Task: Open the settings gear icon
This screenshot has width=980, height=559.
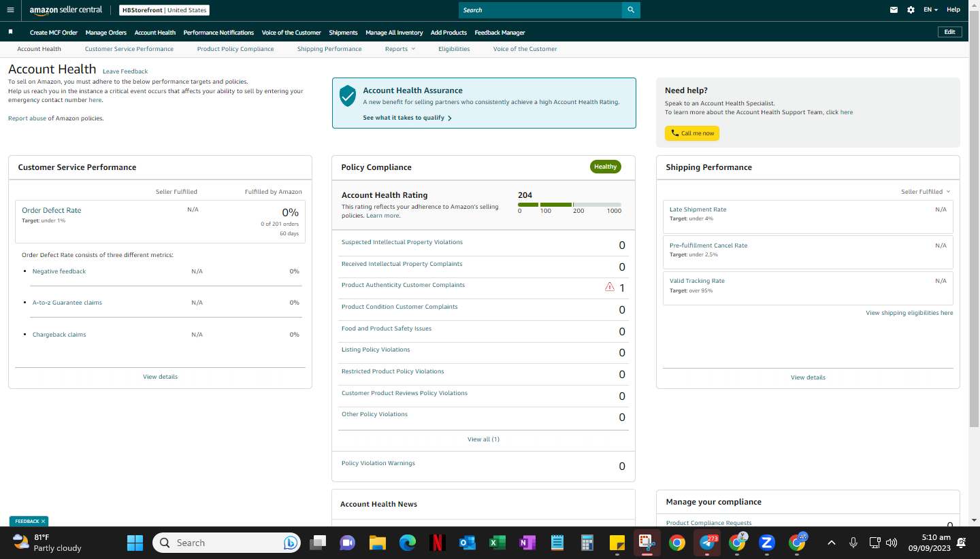Action: [911, 10]
